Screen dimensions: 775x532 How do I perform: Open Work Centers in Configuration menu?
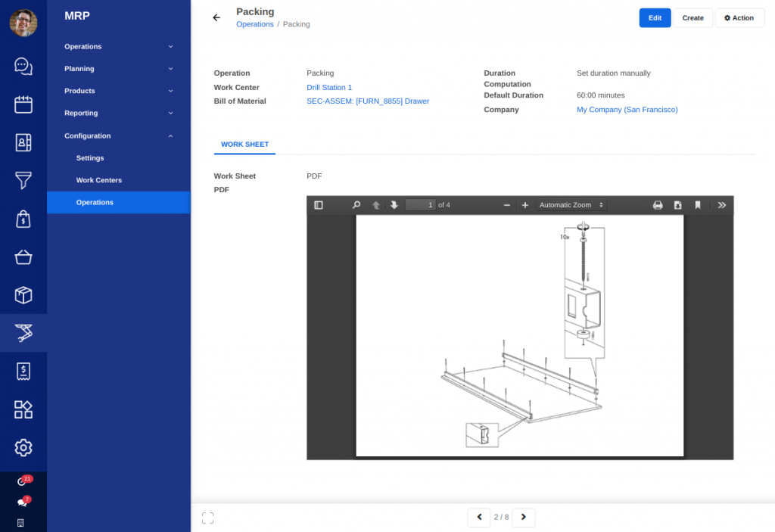(99, 180)
